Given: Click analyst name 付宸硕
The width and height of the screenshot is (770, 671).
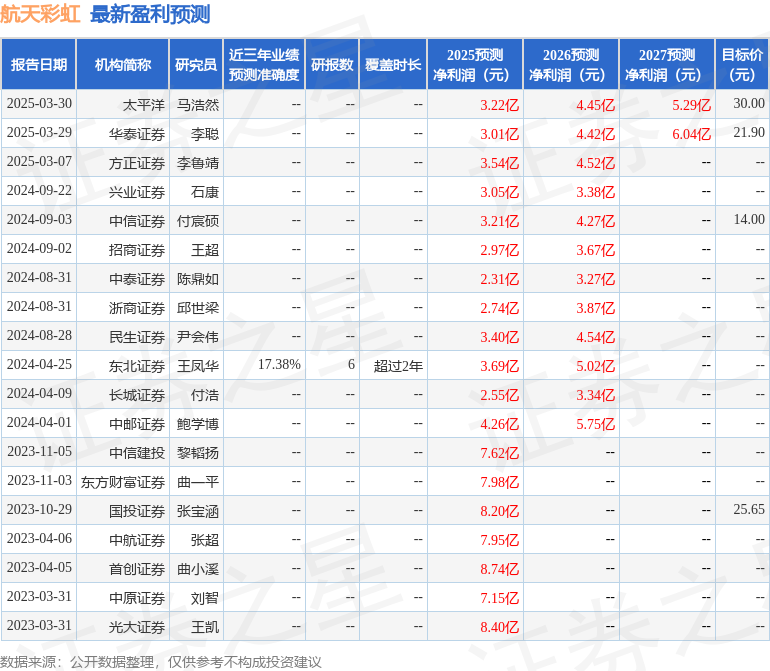Looking at the screenshot, I should click(198, 221).
